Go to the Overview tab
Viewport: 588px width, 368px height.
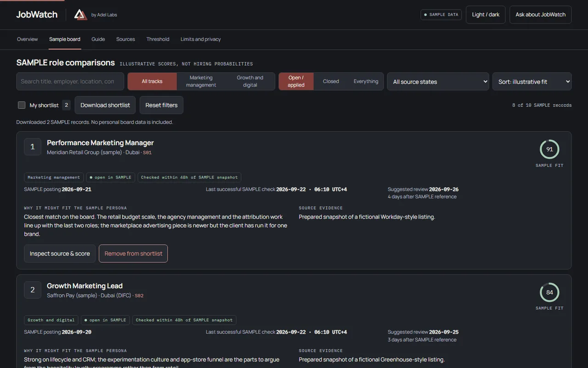pyautogui.click(x=28, y=39)
